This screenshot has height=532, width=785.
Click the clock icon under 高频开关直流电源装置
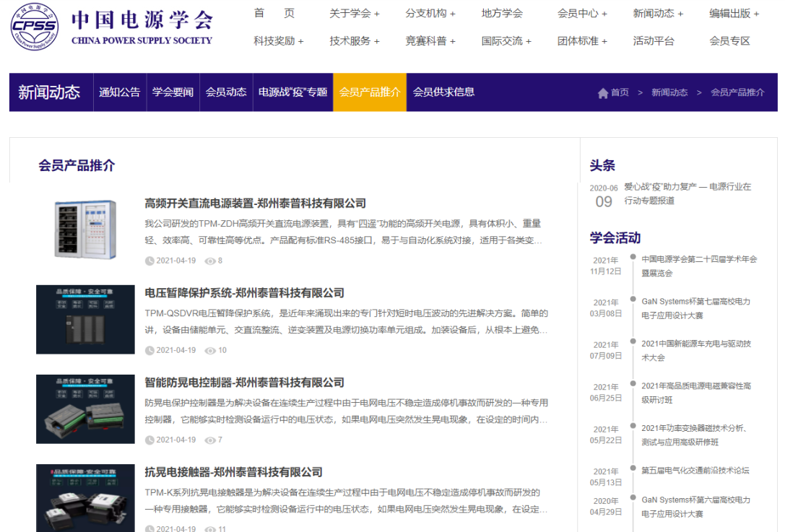tap(149, 261)
